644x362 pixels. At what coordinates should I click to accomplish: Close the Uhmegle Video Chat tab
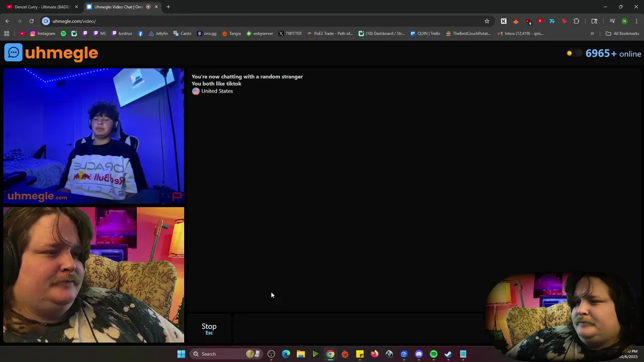[156, 7]
